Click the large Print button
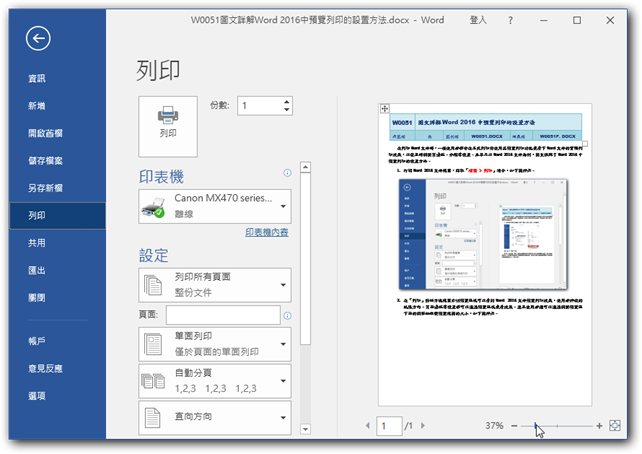This screenshot has width=642, height=454. tap(168, 126)
